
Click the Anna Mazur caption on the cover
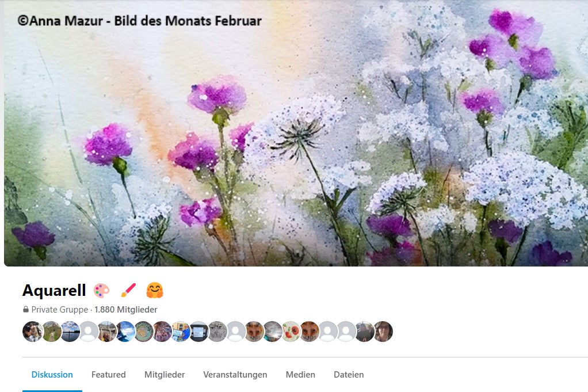tap(139, 21)
